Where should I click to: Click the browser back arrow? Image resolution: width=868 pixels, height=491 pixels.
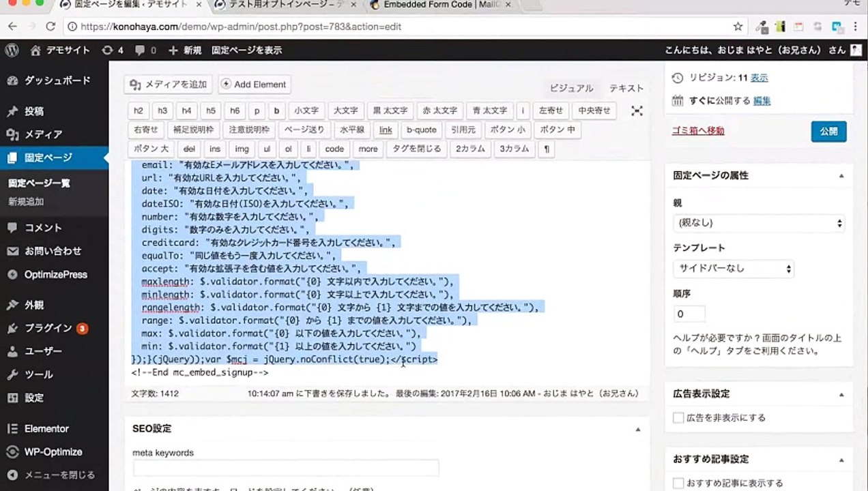(13, 27)
